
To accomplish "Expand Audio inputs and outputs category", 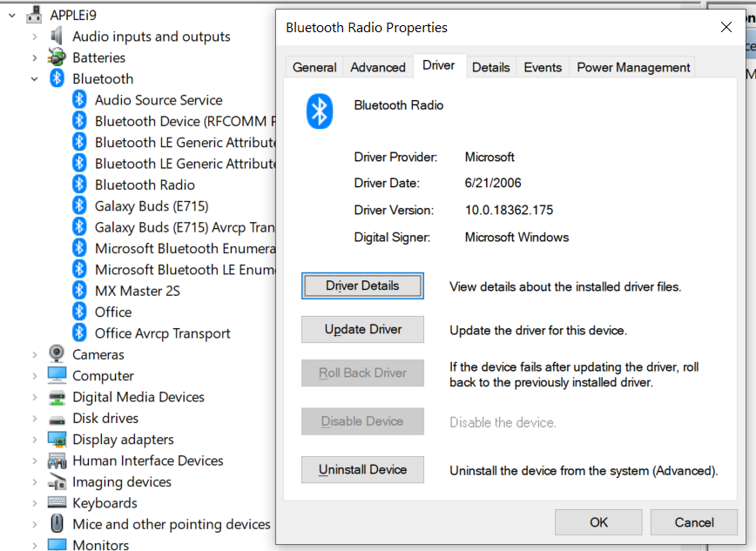I will 34,37.
